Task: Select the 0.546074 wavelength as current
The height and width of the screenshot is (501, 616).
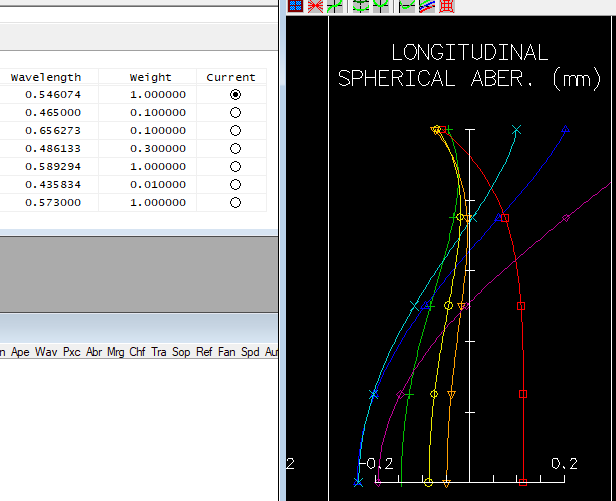Action: click(235, 95)
